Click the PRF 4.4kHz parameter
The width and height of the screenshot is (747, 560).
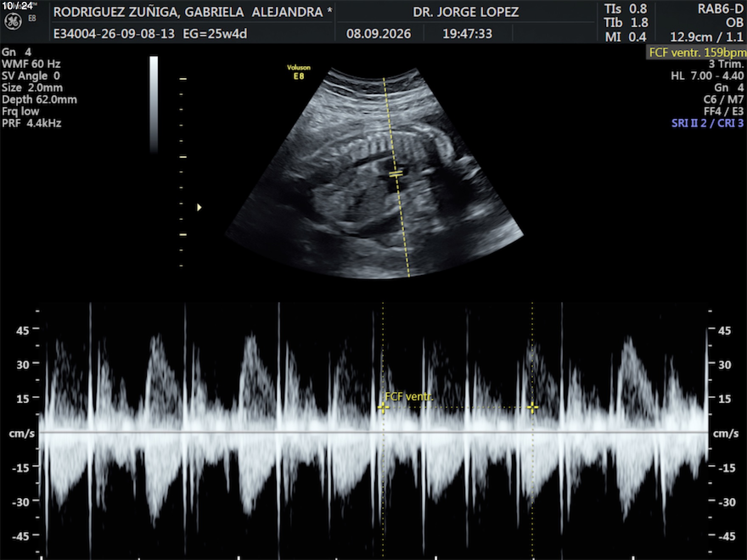(x=32, y=123)
